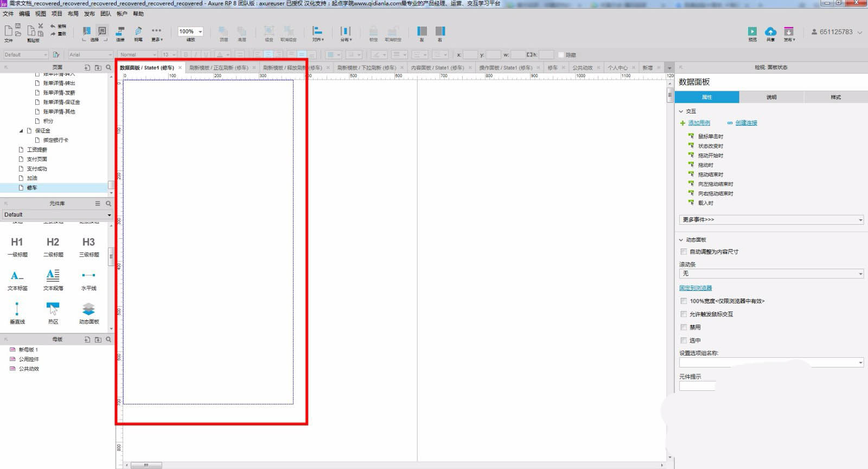Click the 预览 (Preview) play icon
This screenshot has height=469, width=868.
(x=752, y=31)
